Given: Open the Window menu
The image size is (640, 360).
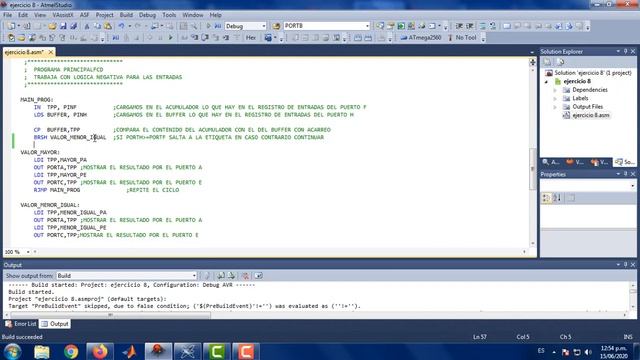Looking at the screenshot, I should (x=193, y=15).
